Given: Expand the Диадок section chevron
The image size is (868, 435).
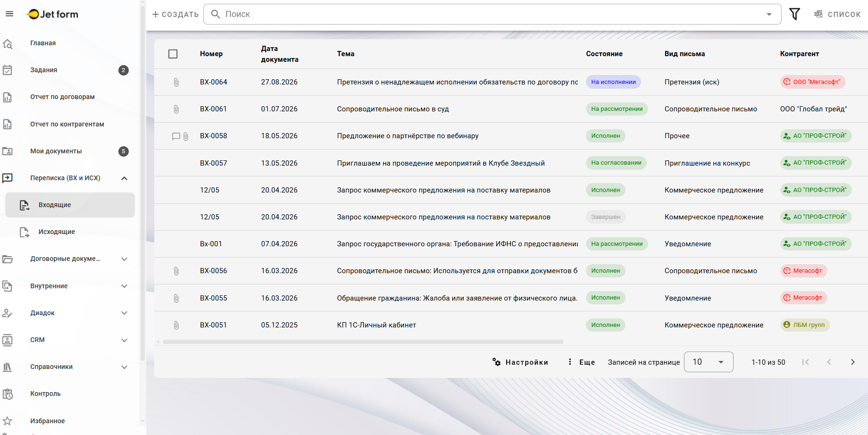Looking at the screenshot, I should click(x=125, y=313).
